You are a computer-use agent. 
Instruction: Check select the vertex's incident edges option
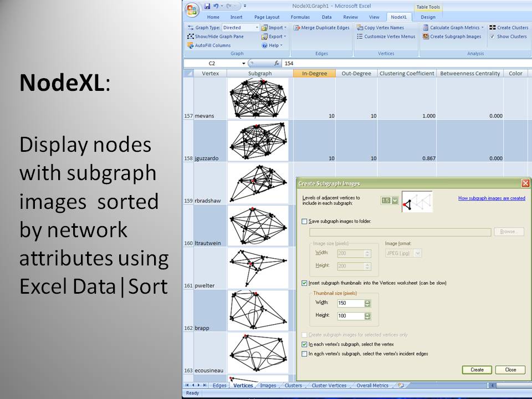click(x=304, y=354)
